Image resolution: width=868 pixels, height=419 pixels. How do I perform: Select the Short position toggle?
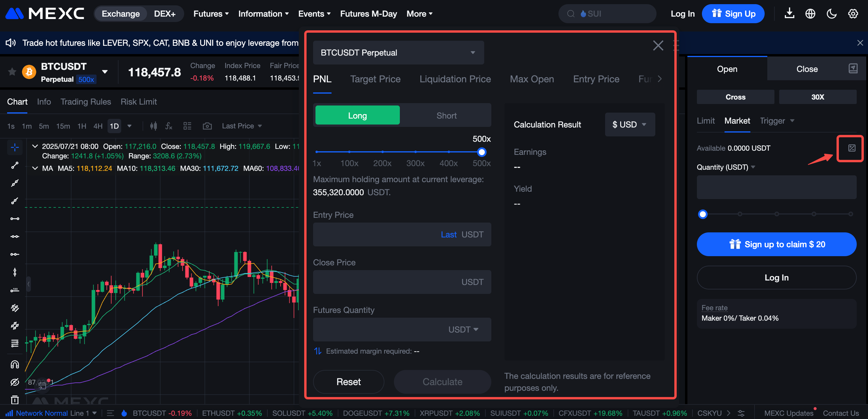[446, 116]
